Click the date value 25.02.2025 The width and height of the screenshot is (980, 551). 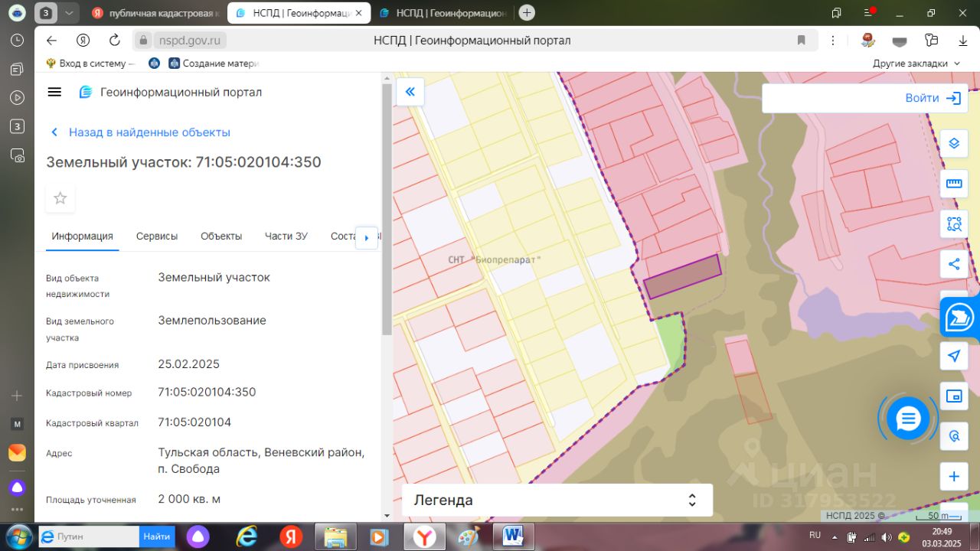(x=188, y=364)
